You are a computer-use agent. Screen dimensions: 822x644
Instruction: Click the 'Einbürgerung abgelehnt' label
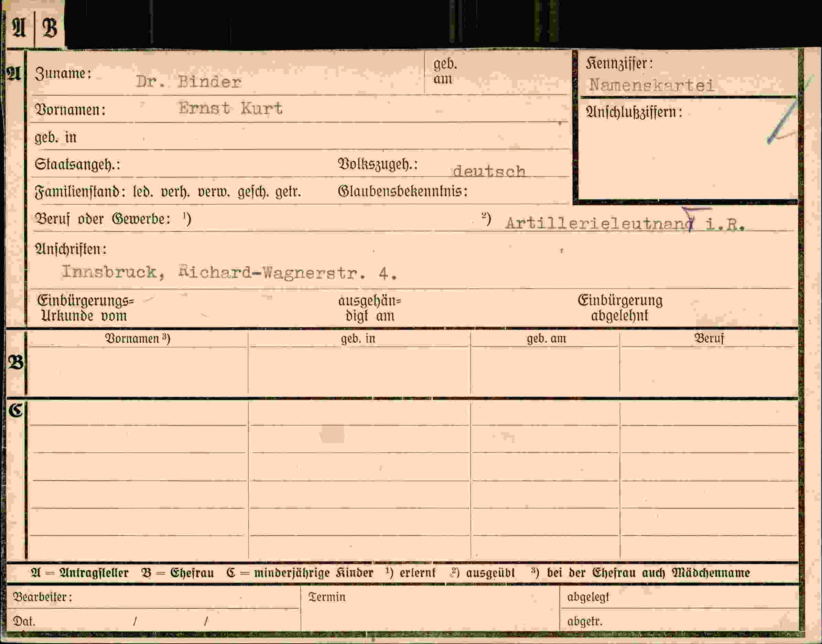point(620,308)
